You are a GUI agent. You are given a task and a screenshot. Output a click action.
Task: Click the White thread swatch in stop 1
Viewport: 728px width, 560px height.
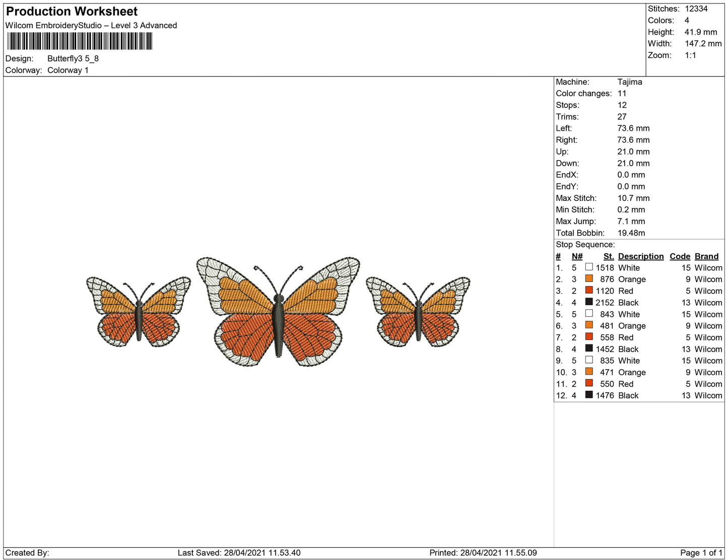coord(588,267)
